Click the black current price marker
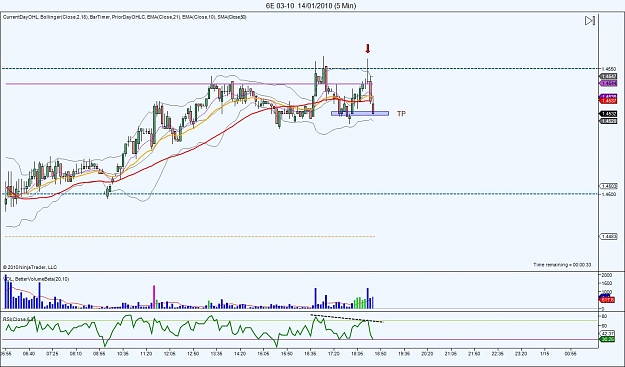The image size is (625, 367). (609, 114)
